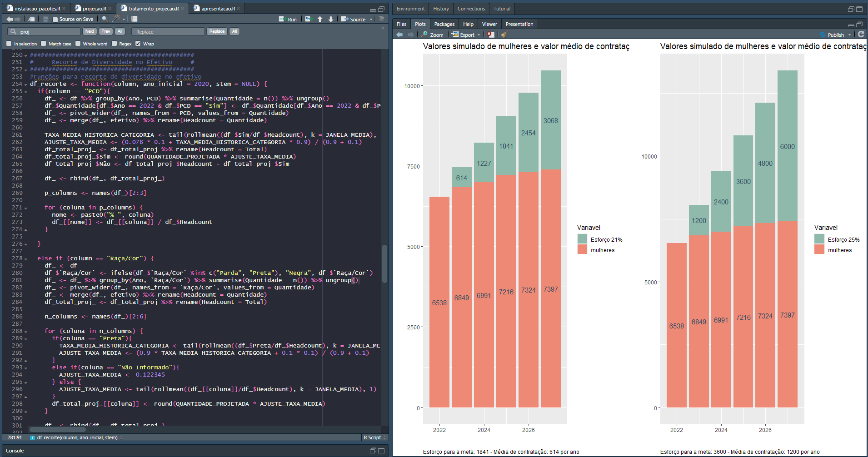The width and height of the screenshot is (868, 457).
Task: Click the Find/Replace magnifier icon in editor toolbar
Action: click(x=105, y=19)
